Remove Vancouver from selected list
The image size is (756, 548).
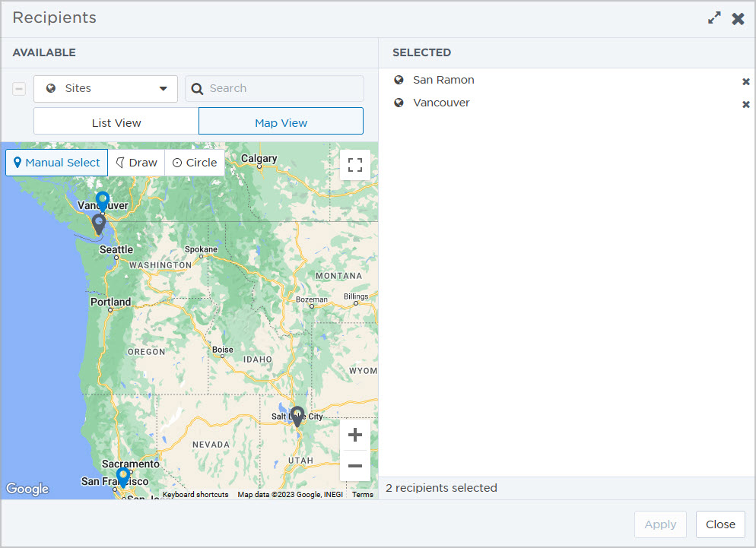[745, 105]
